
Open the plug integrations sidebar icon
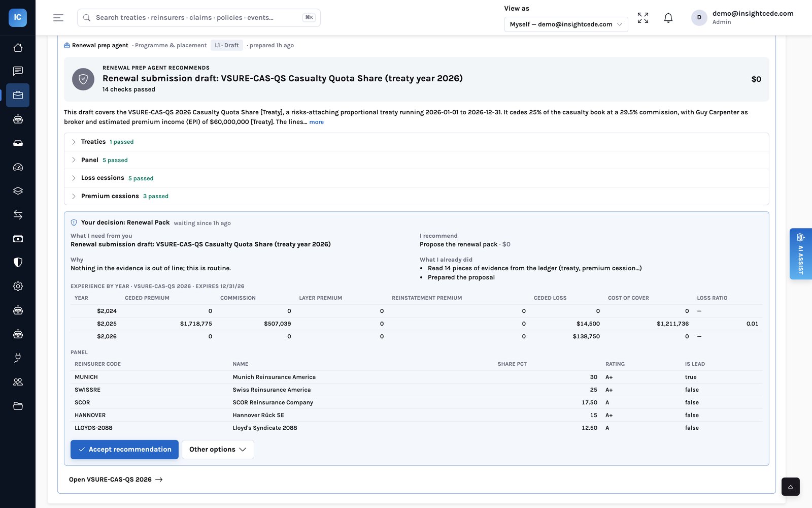pyautogui.click(x=18, y=358)
